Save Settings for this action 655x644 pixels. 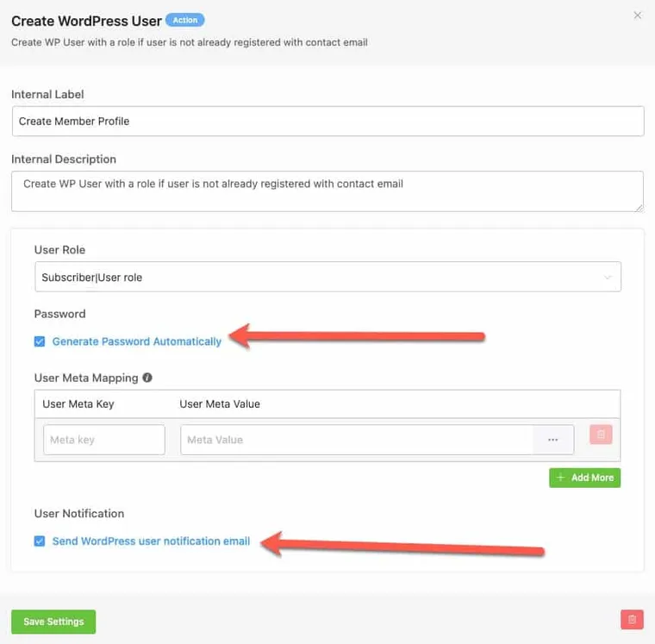53,622
